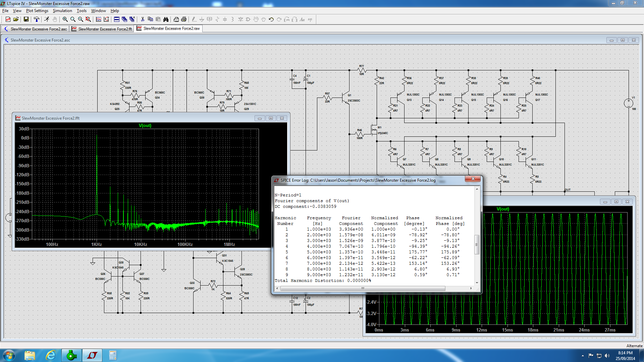Click the Print printer icon

(184, 19)
